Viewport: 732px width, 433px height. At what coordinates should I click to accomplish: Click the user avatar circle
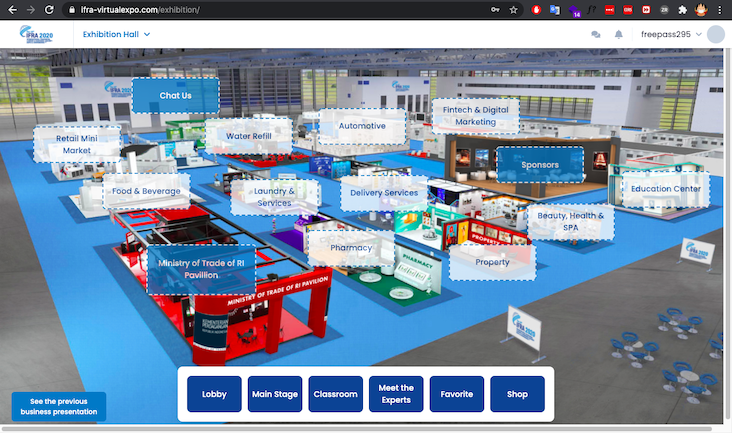716,34
